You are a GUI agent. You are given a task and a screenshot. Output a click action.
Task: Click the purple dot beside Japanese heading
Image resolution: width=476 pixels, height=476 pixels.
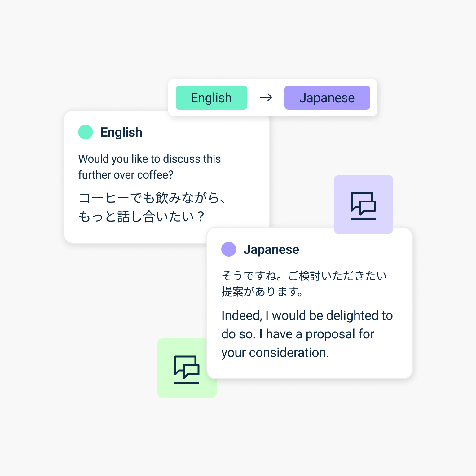click(229, 249)
